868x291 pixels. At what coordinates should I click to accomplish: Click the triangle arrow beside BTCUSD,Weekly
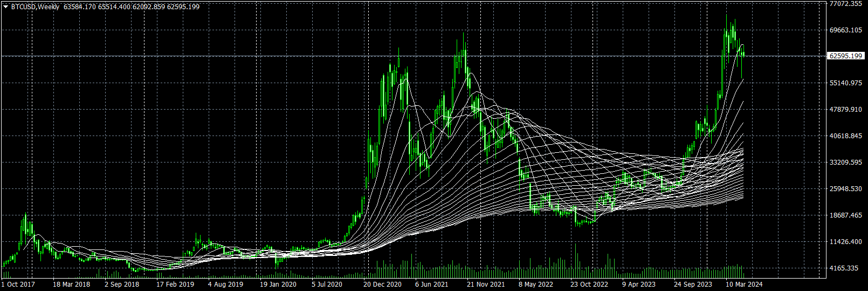(x=5, y=7)
